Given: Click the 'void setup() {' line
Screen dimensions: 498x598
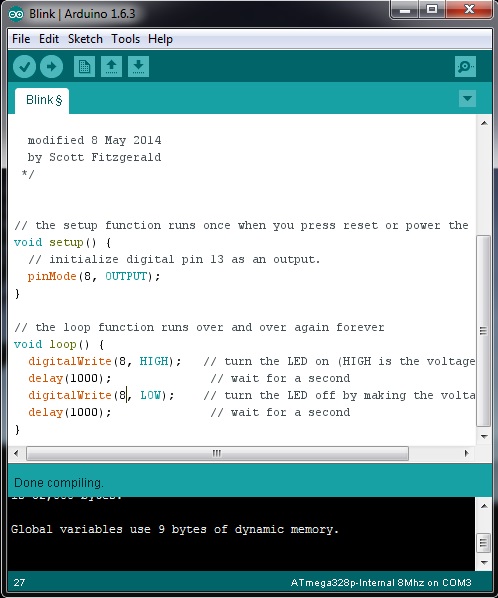Looking at the screenshot, I should [x=63, y=243].
